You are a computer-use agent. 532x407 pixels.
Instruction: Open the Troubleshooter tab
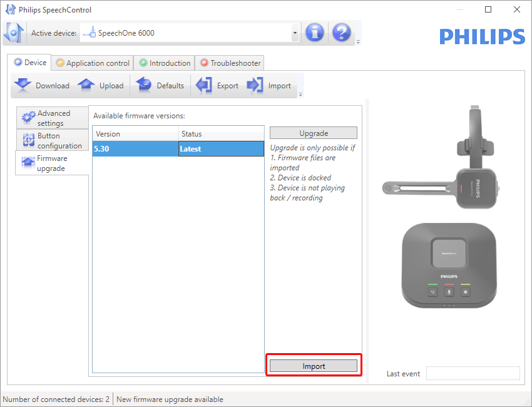(x=230, y=63)
